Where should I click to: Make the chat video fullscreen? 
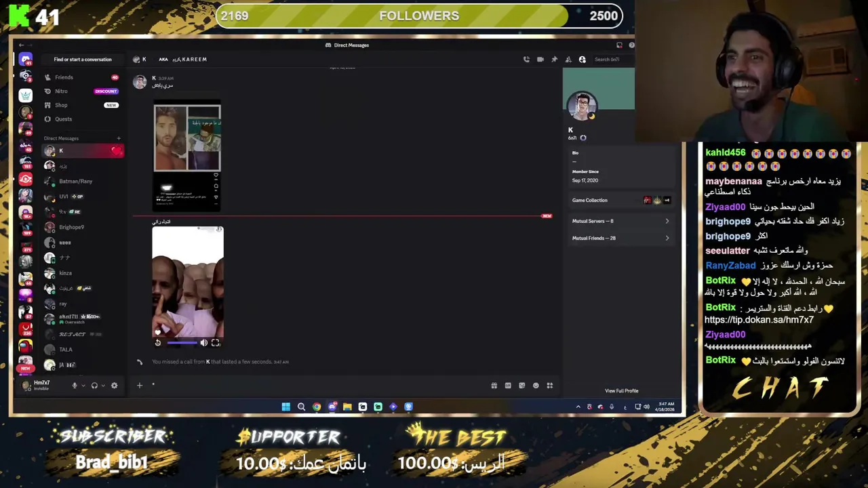coord(216,343)
